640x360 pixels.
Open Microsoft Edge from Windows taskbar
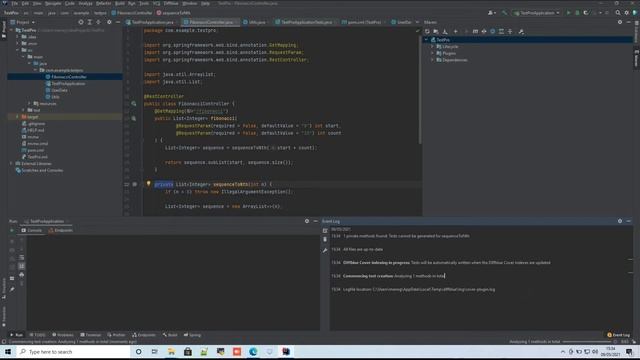(253, 351)
